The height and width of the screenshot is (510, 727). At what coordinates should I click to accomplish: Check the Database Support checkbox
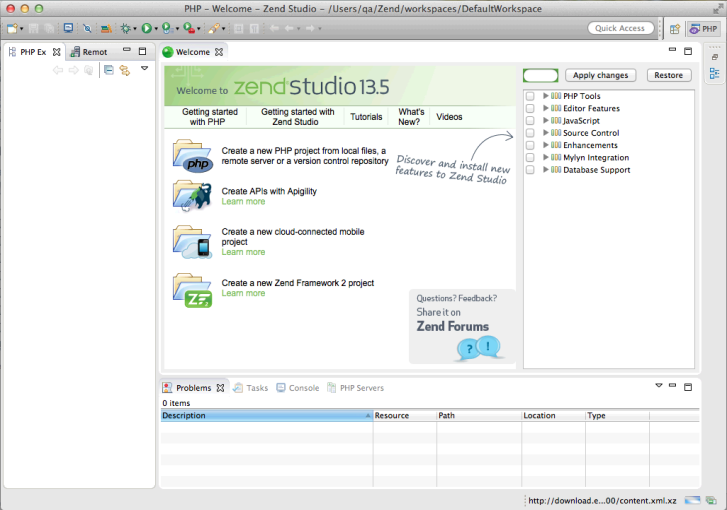click(530, 170)
